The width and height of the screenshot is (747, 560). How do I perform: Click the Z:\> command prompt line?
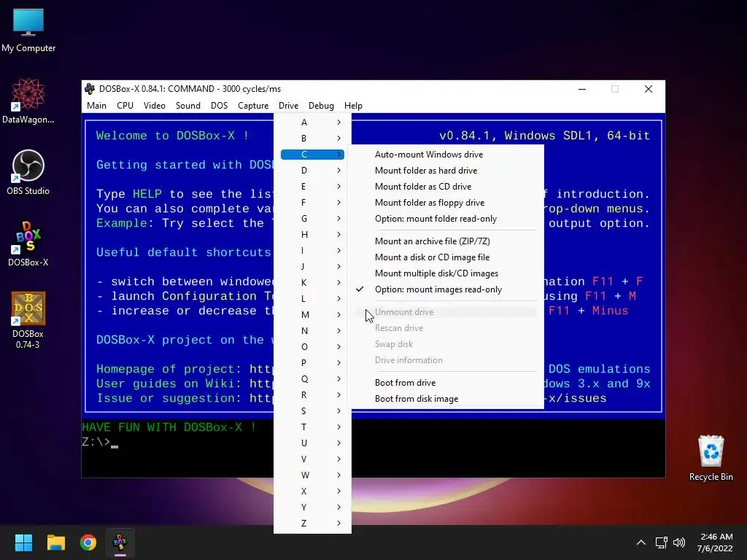[100, 442]
